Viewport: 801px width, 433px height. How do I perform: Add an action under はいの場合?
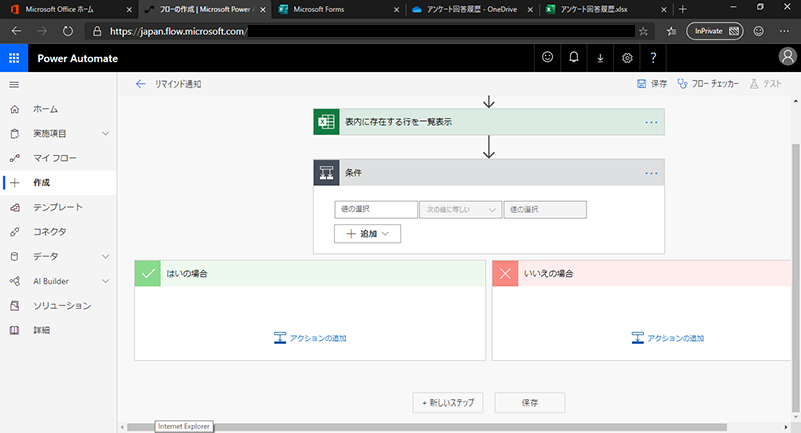[x=310, y=338]
